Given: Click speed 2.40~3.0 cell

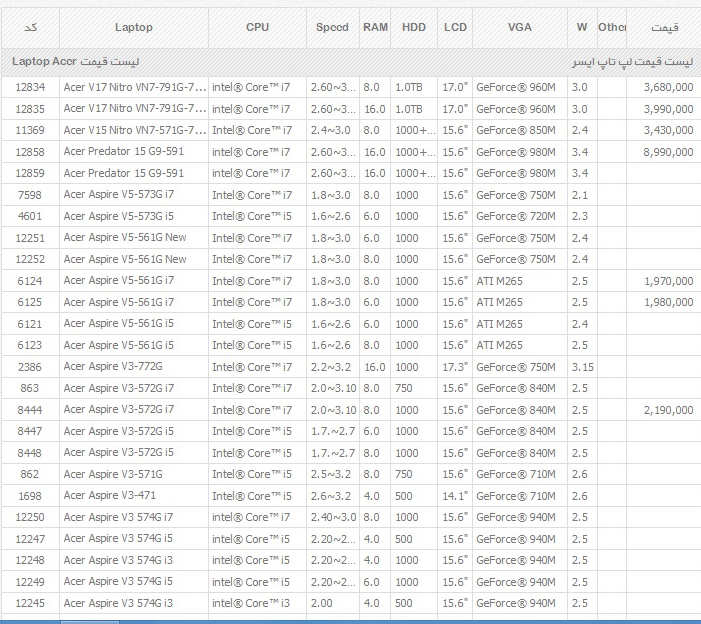Looking at the screenshot, I should click(334, 517).
